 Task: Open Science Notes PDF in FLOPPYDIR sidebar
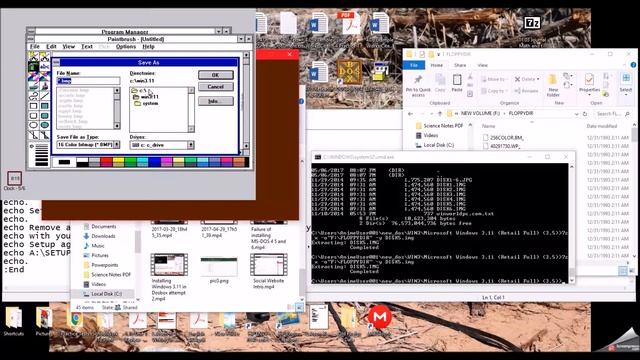439,126
